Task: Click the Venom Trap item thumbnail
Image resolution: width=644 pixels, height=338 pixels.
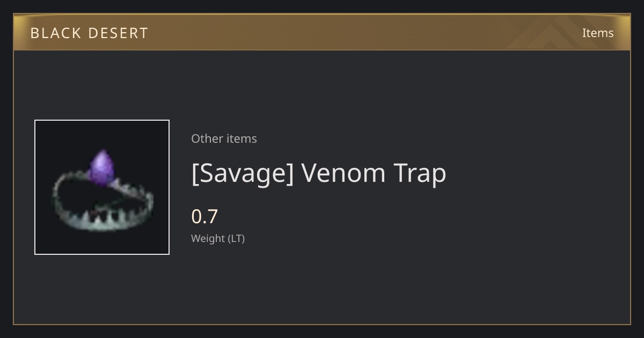Action: [x=102, y=187]
